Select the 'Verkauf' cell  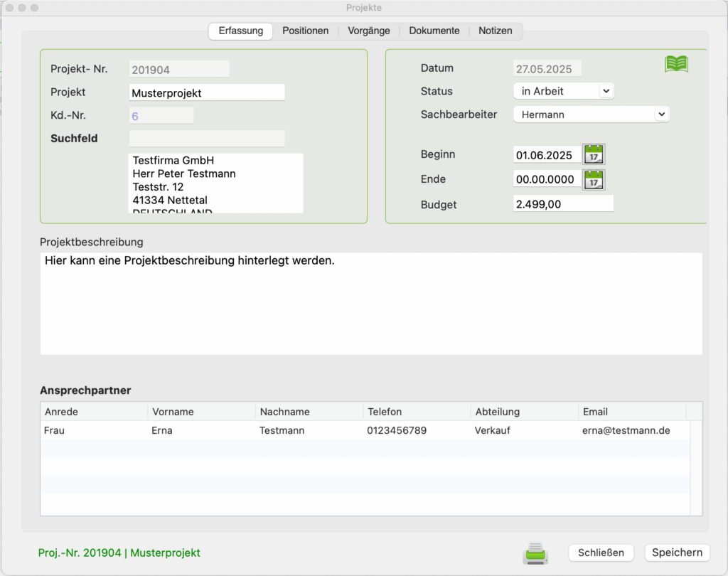[525, 430]
